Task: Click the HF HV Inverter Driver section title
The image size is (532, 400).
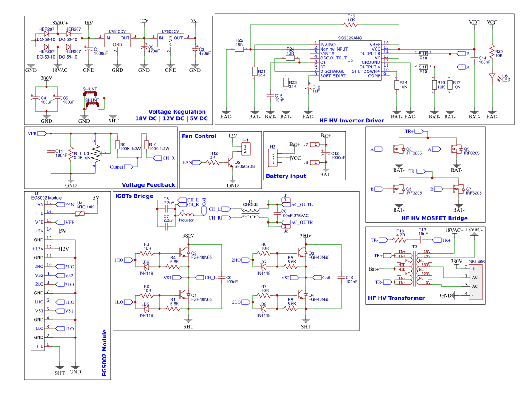Action: 352,120
